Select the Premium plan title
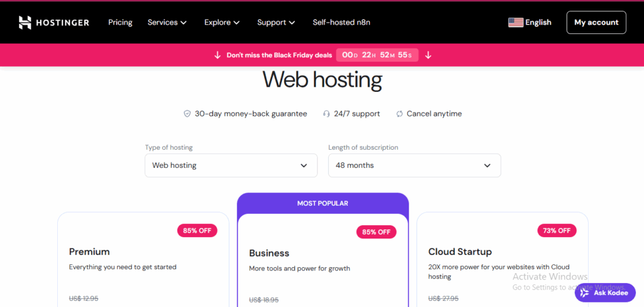644x307 pixels. click(89, 252)
